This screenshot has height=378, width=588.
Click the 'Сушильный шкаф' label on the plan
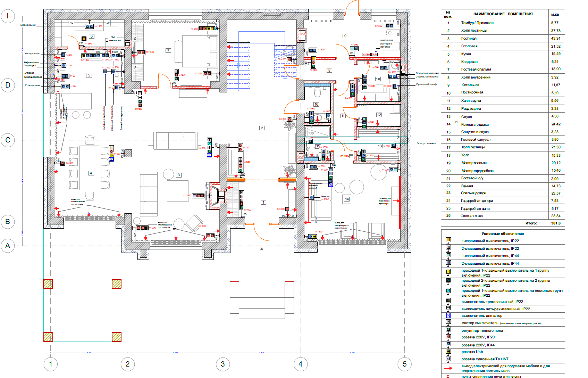(x=426, y=84)
